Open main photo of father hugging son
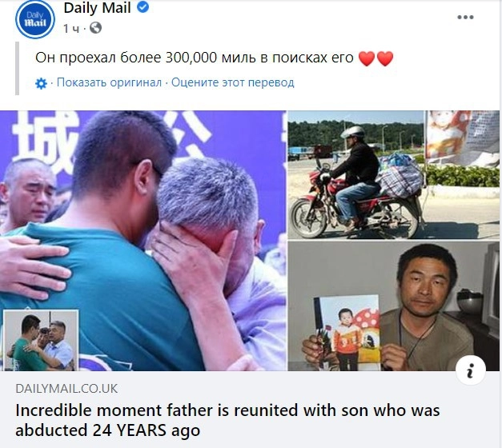Image resolution: width=502 pixels, height=448 pixels. click(x=143, y=241)
